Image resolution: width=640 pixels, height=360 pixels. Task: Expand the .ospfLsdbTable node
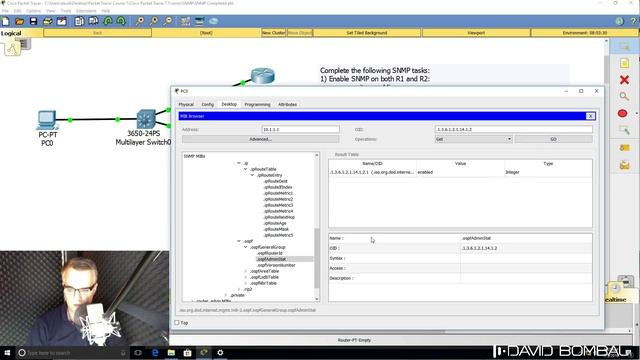(x=246, y=277)
